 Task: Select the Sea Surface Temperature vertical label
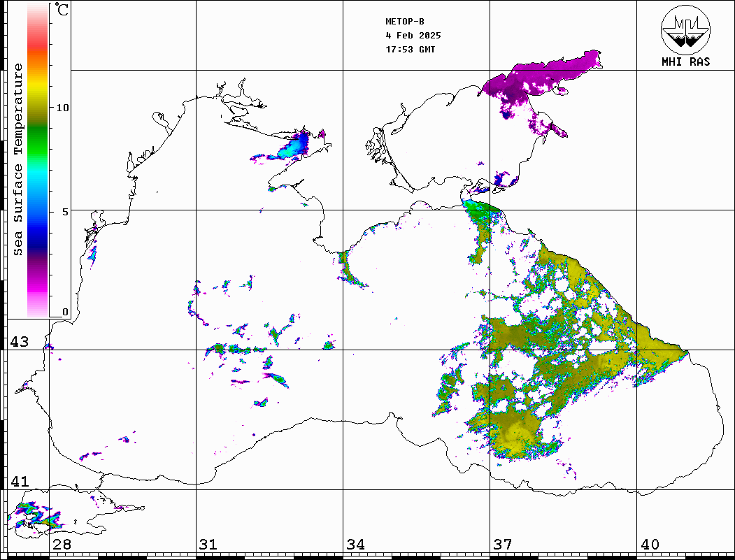click(x=18, y=159)
